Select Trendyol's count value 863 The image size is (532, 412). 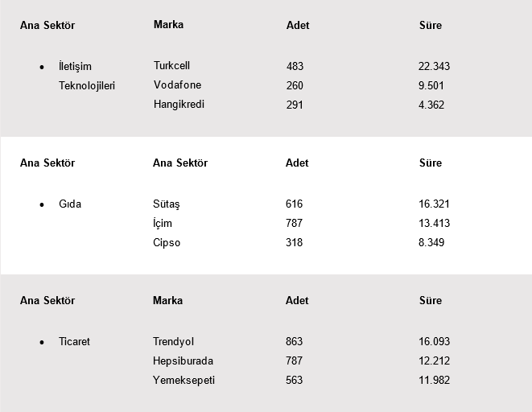[x=294, y=342]
